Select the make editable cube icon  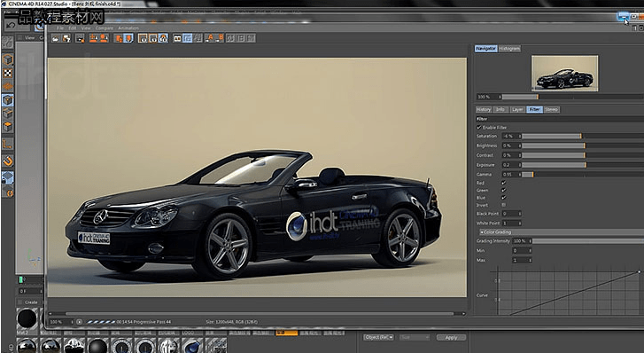[8, 59]
